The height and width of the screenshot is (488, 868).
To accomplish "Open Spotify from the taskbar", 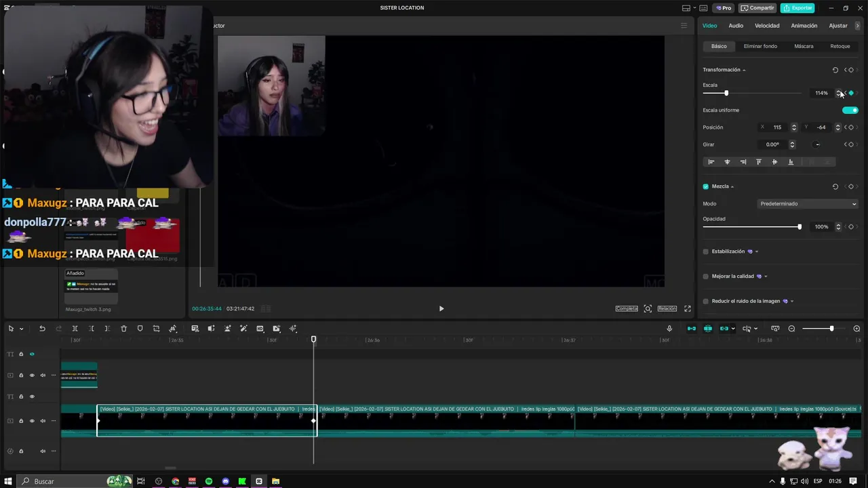I will point(209,481).
